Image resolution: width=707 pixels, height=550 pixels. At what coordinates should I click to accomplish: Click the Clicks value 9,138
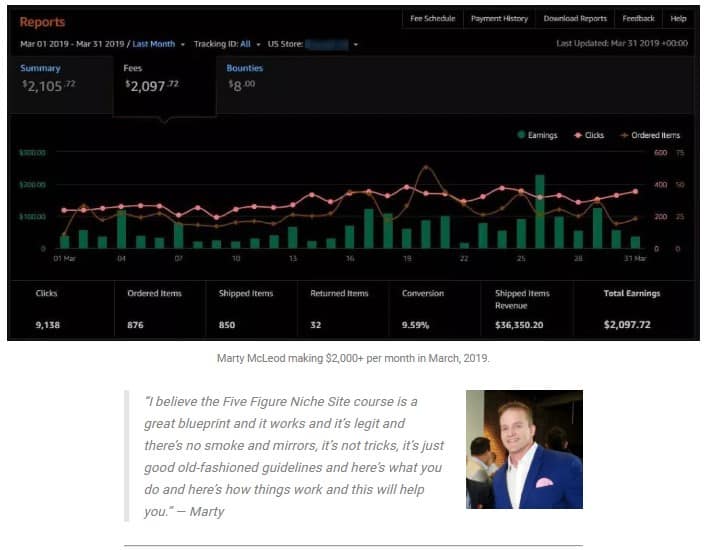click(x=47, y=325)
